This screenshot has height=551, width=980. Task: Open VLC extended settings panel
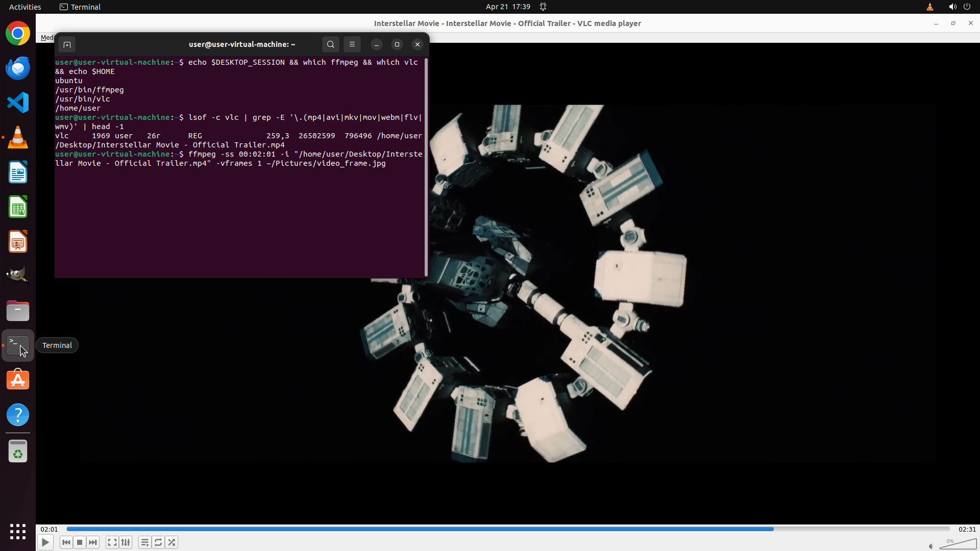point(126,542)
